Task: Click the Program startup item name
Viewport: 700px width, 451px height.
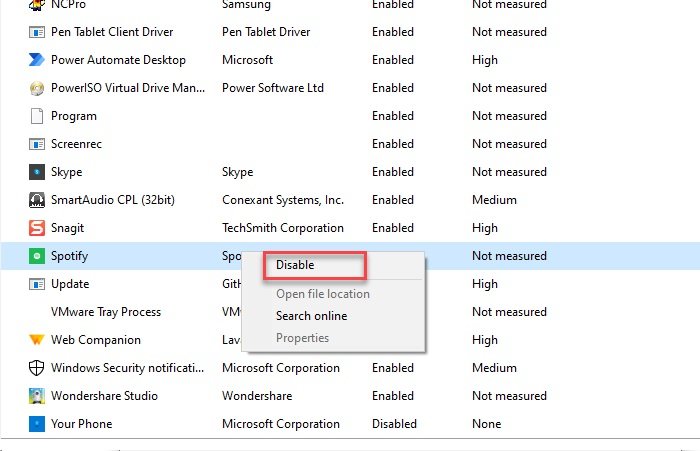Action: tap(74, 116)
